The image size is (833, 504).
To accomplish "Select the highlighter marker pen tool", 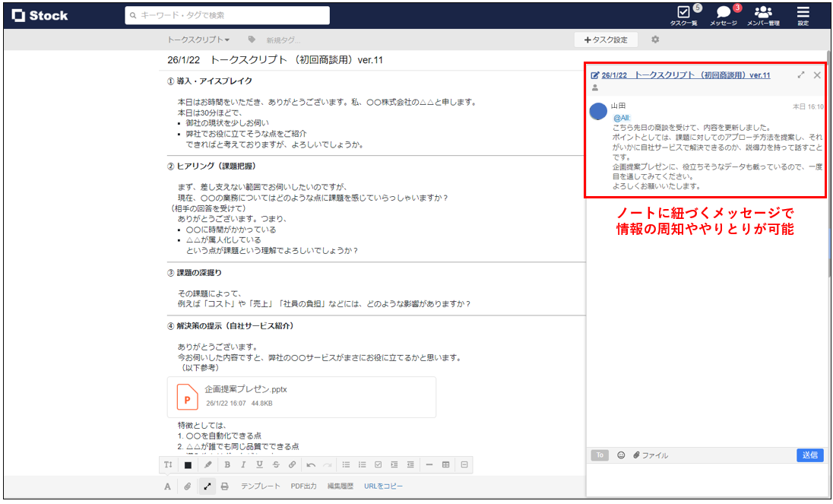I will 208,464.
